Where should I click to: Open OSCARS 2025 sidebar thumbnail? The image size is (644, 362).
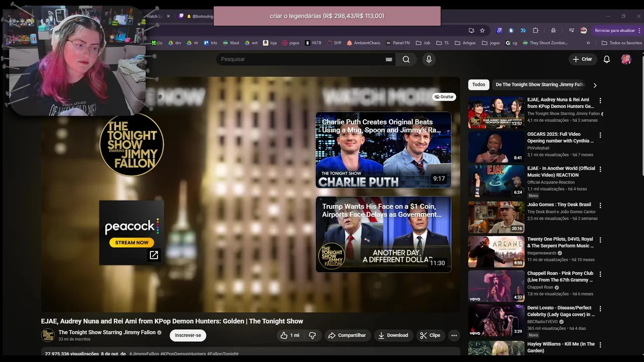(496, 147)
